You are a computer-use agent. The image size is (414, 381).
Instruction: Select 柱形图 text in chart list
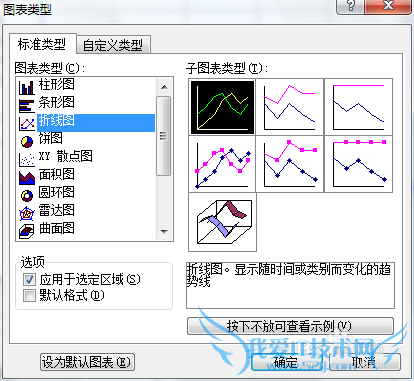(x=57, y=84)
